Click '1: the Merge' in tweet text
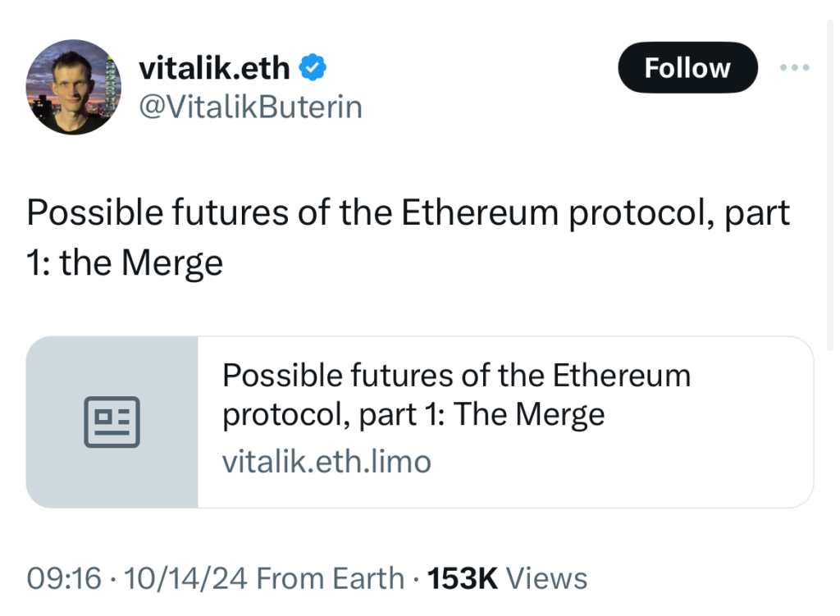 pyautogui.click(x=125, y=263)
